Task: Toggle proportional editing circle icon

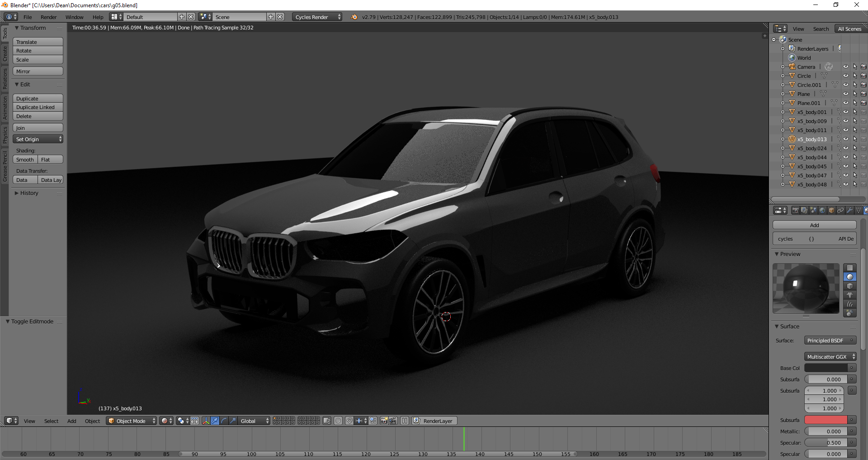Action: pos(338,421)
